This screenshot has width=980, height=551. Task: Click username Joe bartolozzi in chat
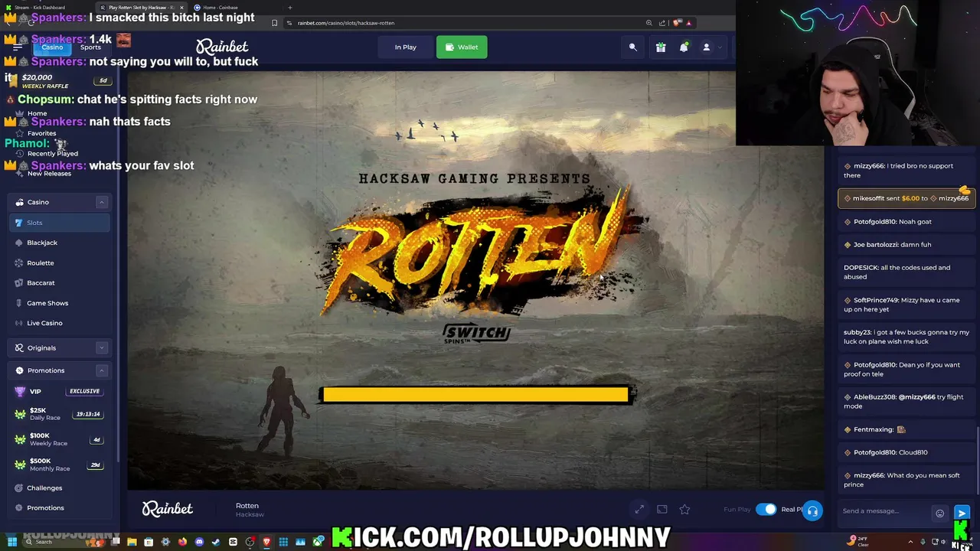point(875,245)
